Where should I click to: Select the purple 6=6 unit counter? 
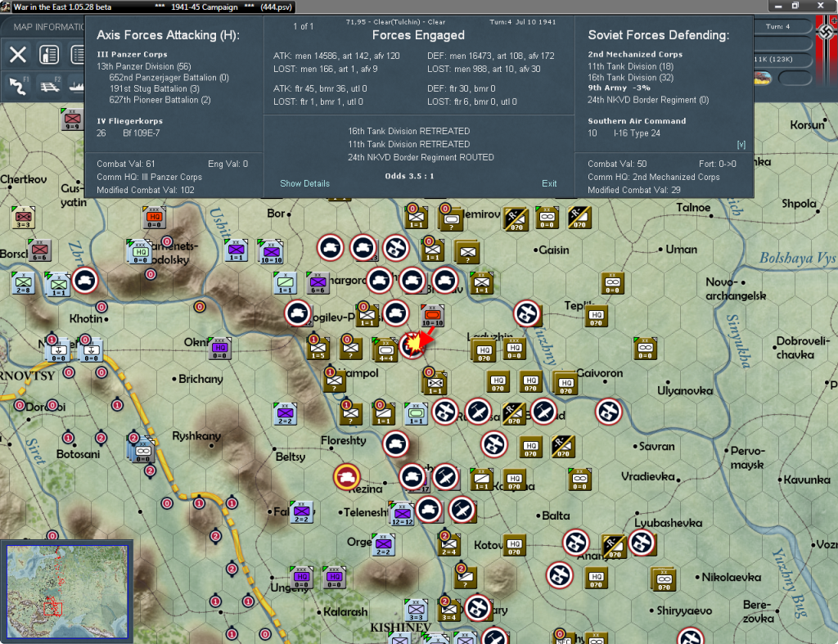318,282
